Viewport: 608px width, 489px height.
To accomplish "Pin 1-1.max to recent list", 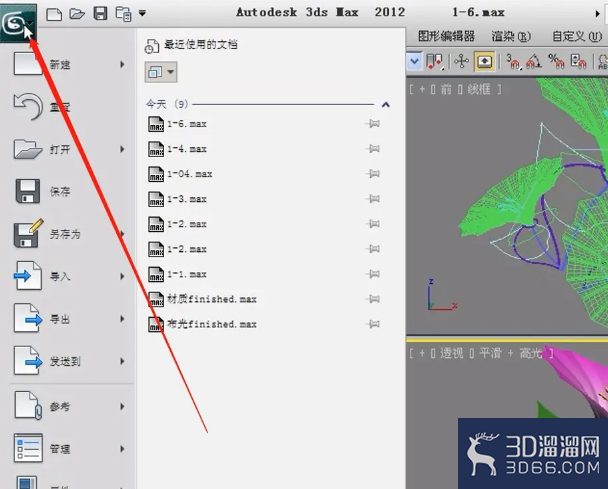I will coord(373,274).
